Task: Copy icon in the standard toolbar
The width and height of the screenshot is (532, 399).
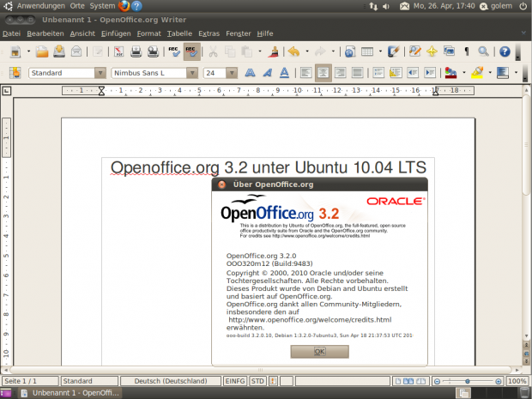Action: point(230,51)
